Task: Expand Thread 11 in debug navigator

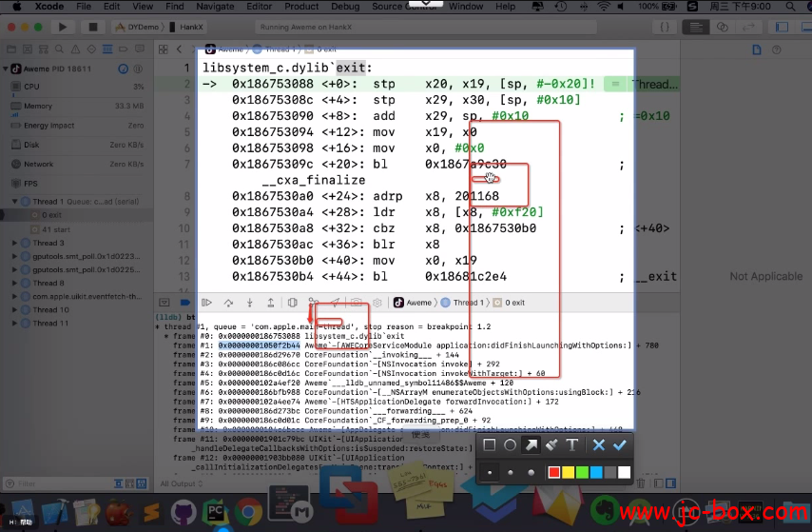Action: coord(14,323)
